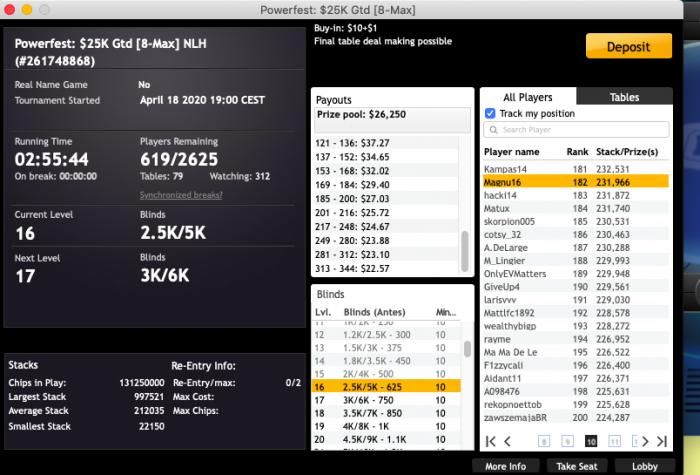This screenshot has height=475, width=700.
Task: Select highlighted blind level 16 row
Action: [x=386, y=387]
